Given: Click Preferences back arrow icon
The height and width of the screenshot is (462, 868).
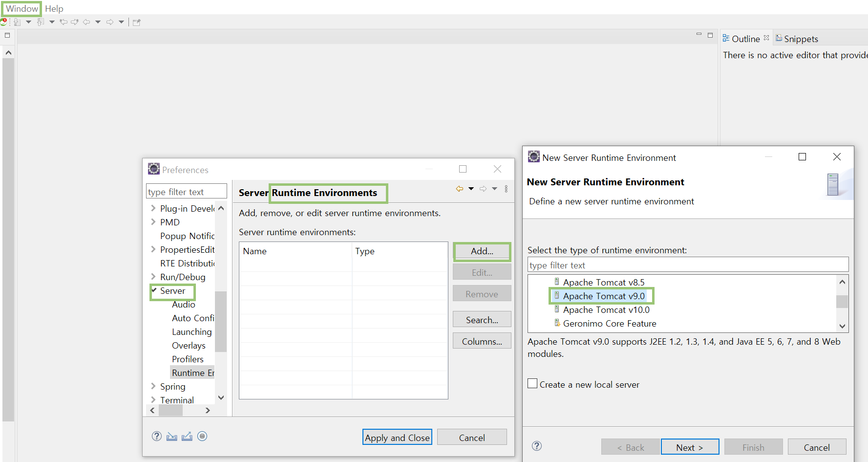Looking at the screenshot, I should click(460, 189).
